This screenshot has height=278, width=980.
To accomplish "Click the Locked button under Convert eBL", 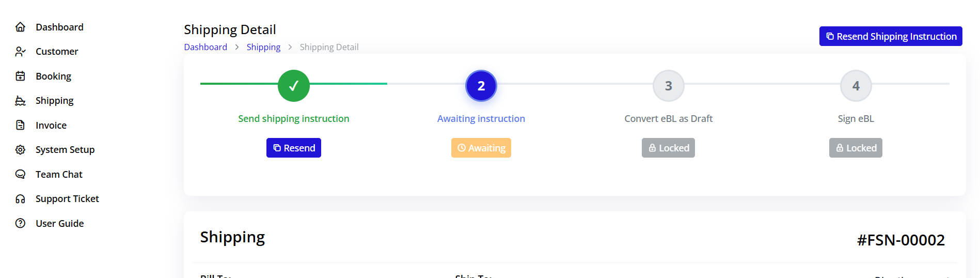I will (x=668, y=148).
